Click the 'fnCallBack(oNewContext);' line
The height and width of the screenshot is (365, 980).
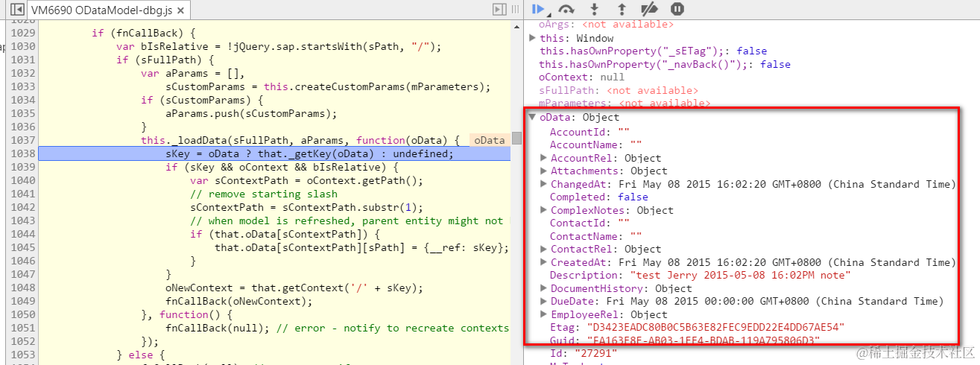pyautogui.click(x=238, y=301)
